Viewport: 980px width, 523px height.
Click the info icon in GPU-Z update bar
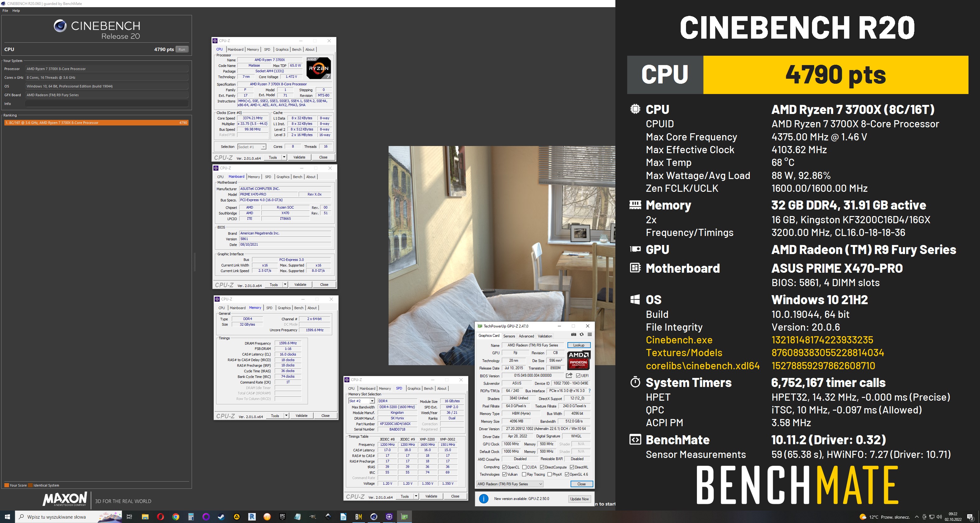coord(483,499)
